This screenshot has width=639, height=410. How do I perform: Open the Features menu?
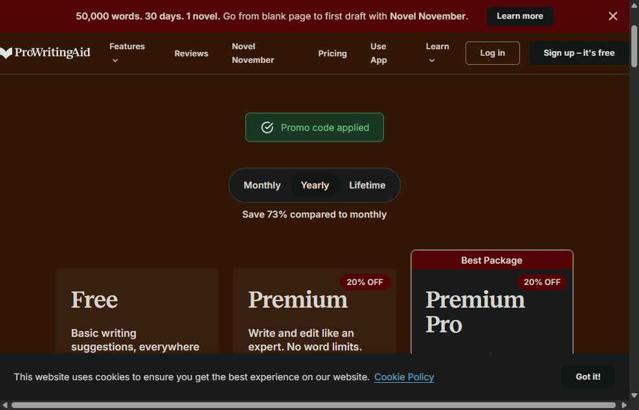pyautogui.click(x=127, y=46)
